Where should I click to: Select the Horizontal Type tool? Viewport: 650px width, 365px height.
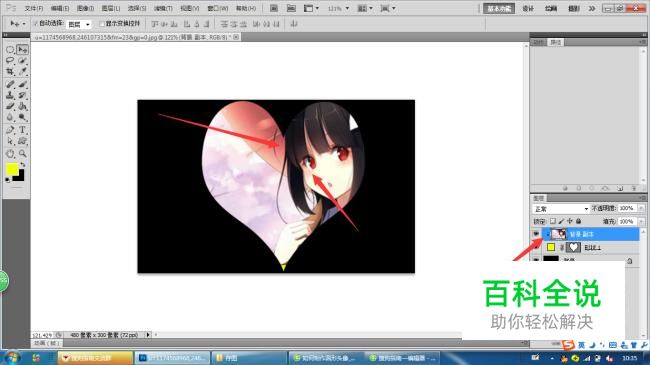point(22,130)
